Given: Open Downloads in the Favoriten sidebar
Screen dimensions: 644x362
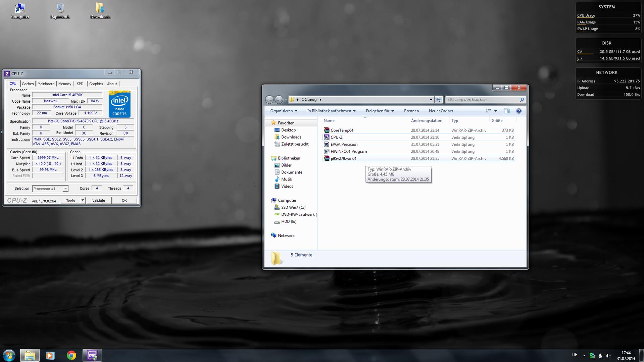Looking at the screenshot, I should pyautogui.click(x=291, y=137).
